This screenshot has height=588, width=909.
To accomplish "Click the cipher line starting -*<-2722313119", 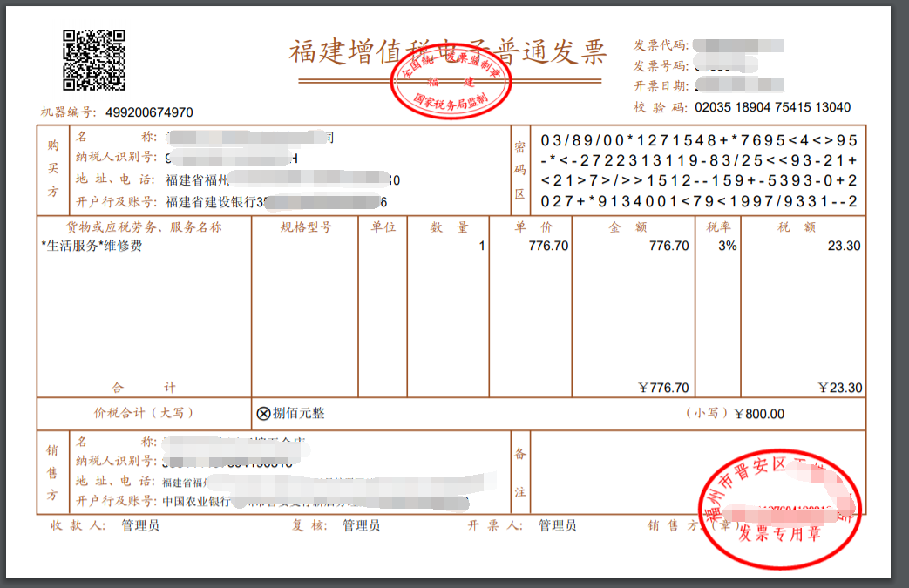I will tap(699, 160).
